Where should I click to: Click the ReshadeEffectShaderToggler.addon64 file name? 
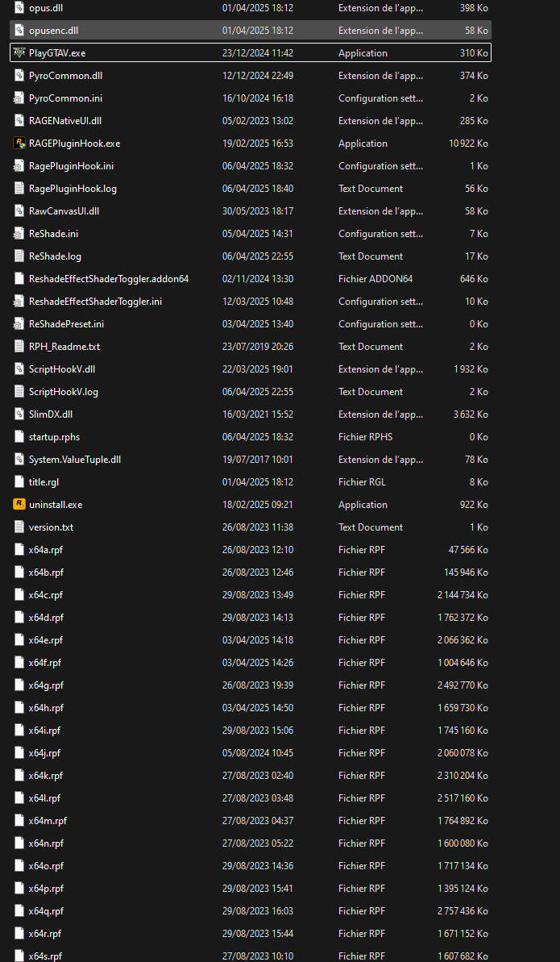pos(109,279)
